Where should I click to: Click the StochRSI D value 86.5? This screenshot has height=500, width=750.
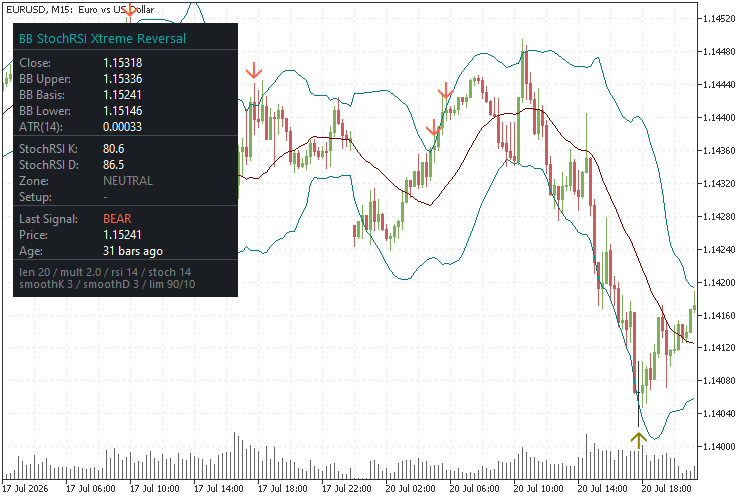coord(113,165)
